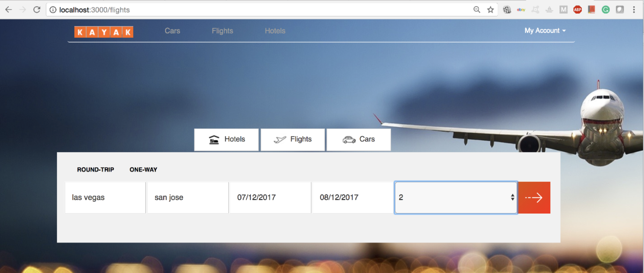Click the KAYAK logo
The image size is (644, 273).
pos(104,32)
